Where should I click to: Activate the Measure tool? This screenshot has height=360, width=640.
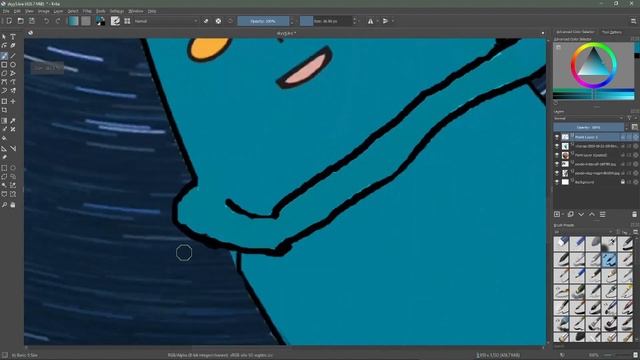(13, 149)
